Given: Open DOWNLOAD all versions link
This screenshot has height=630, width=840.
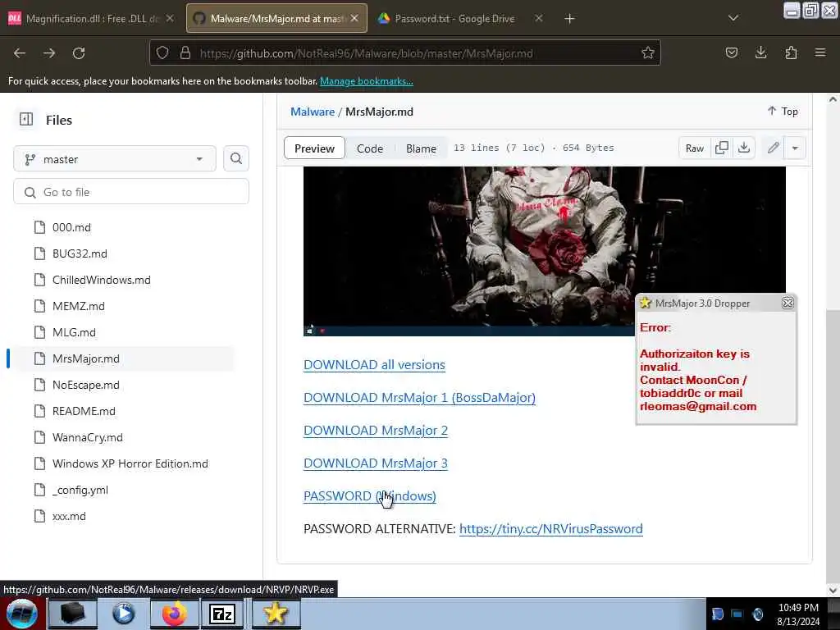Looking at the screenshot, I should pyautogui.click(x=374, y=364).
